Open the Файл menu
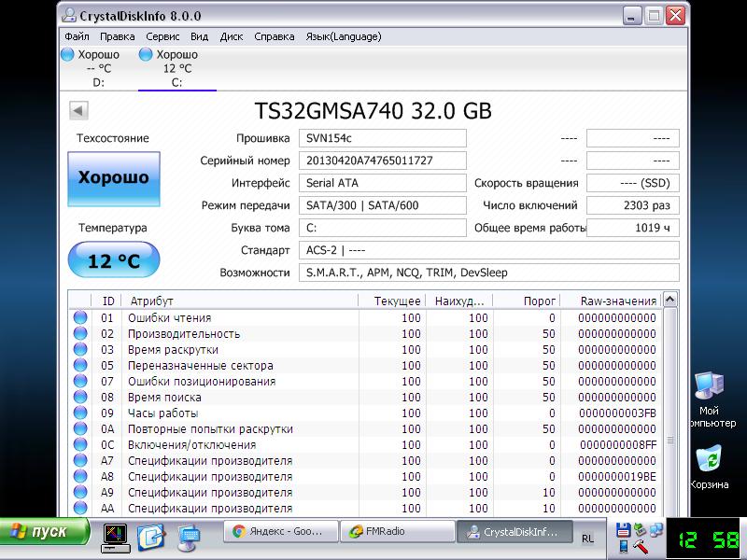 (x=77, y=36)
